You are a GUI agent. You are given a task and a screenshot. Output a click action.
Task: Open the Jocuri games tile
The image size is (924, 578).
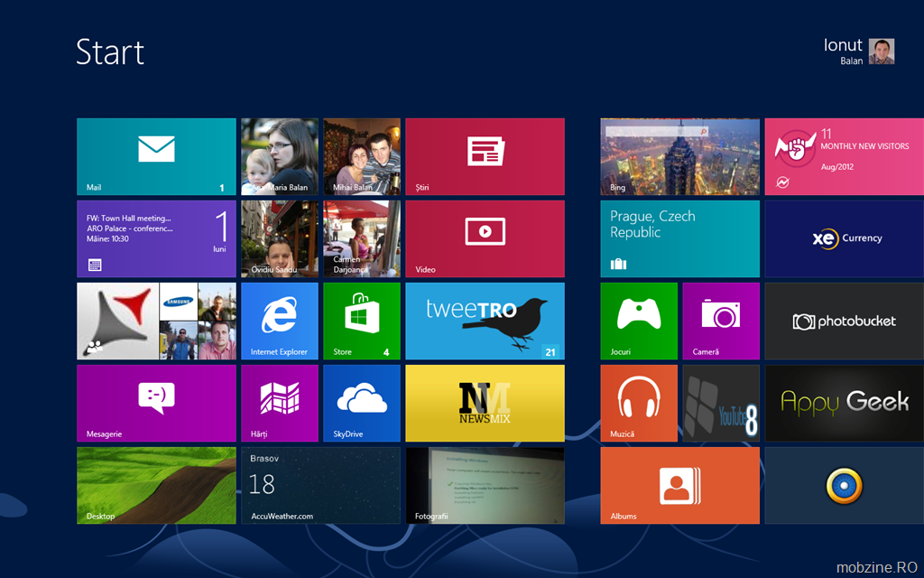tap(639, 321)
